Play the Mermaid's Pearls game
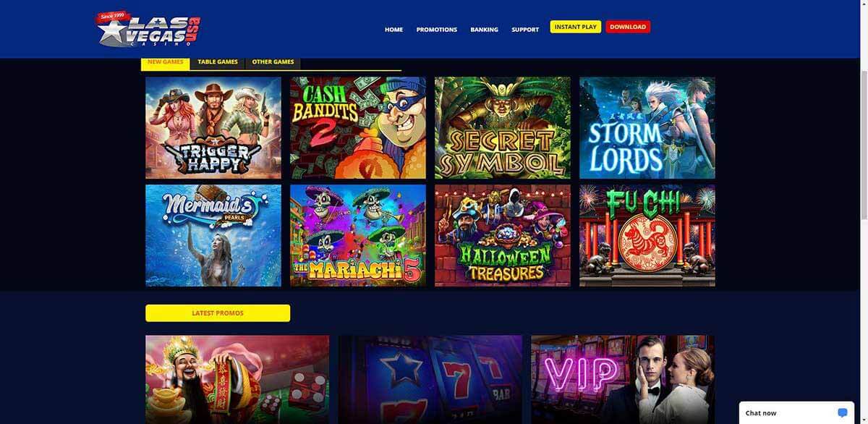868x424 pixels. (213, 235)
